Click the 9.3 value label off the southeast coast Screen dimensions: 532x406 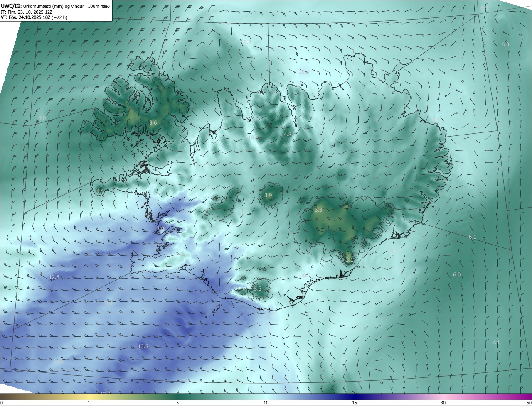coord(394,252)
